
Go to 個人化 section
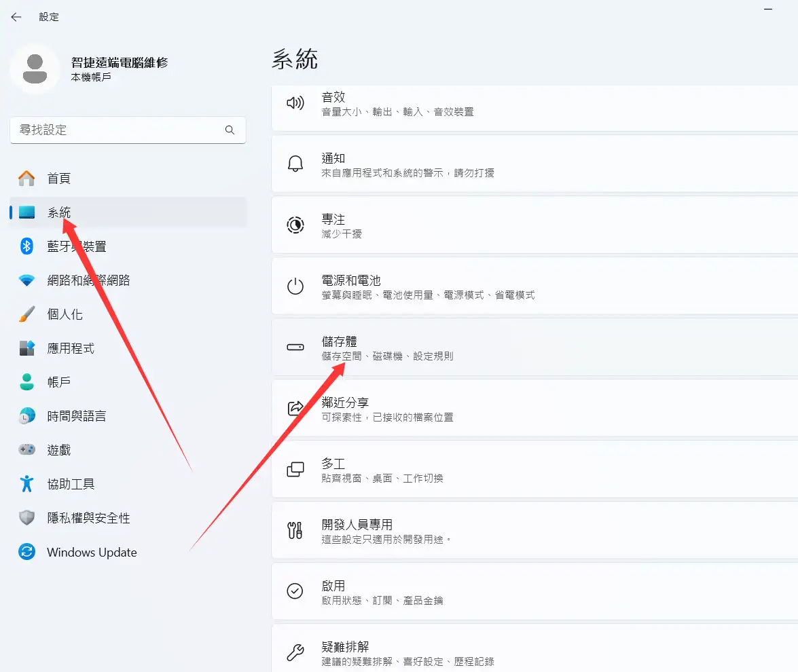tap(128, 314)
